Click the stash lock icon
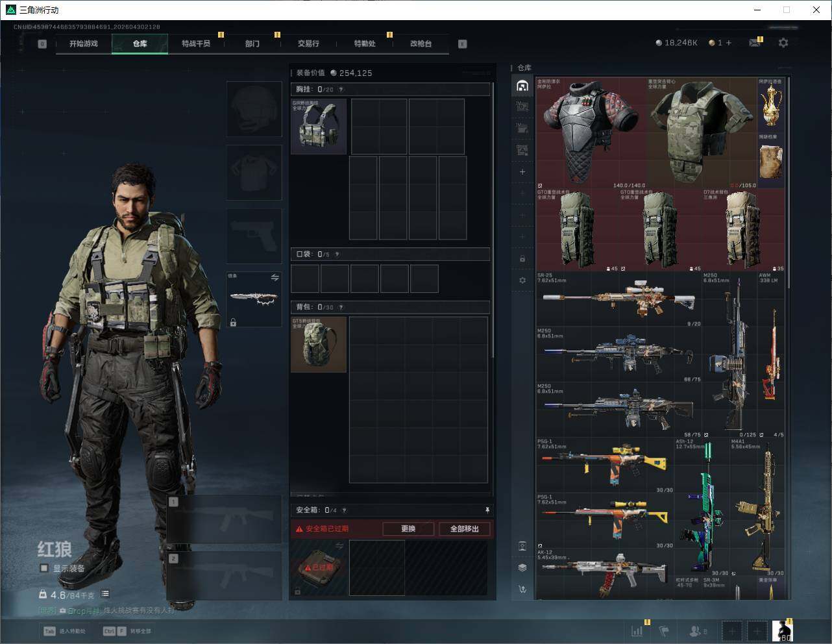The width and height of the screenshot is (832, 644). pos(522,258)
